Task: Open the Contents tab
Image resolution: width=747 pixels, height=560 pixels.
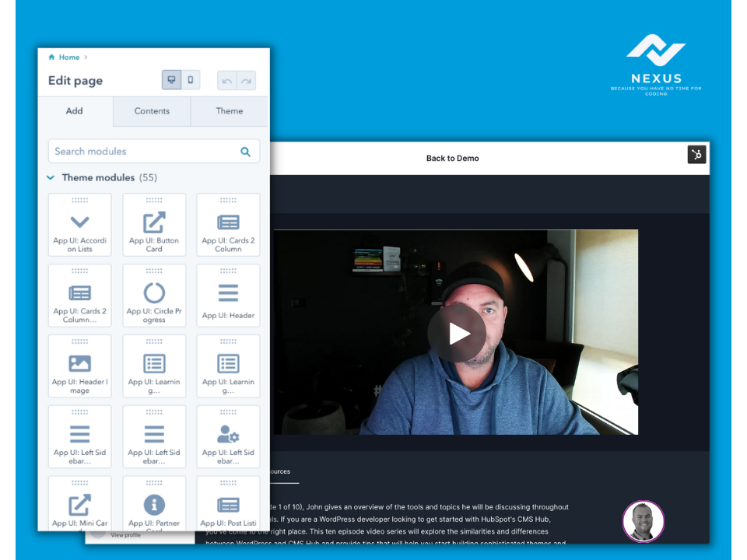Action: tap(152, 111)
